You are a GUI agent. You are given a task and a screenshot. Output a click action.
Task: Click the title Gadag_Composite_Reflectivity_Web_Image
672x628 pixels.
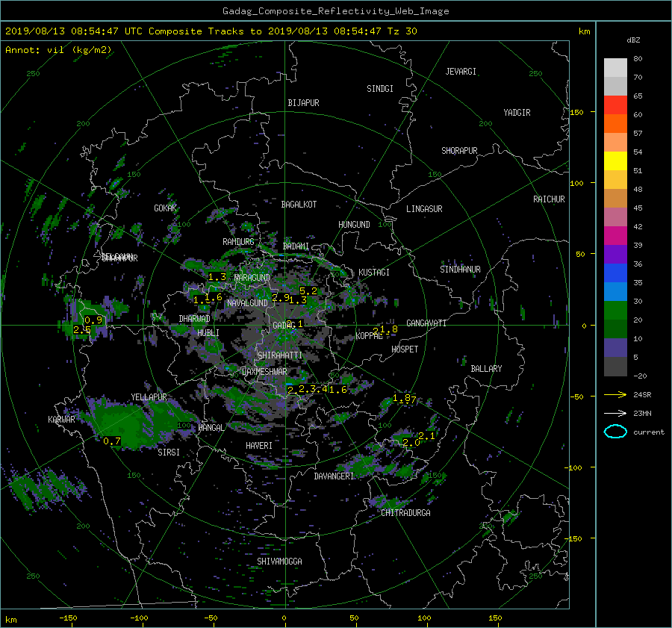335,11
